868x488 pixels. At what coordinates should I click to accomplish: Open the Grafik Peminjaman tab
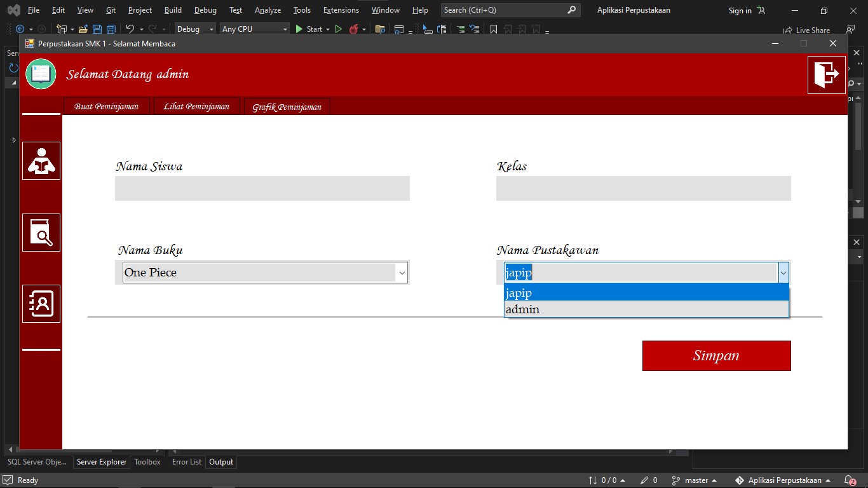pyautogui.click(x=287, y=107)
